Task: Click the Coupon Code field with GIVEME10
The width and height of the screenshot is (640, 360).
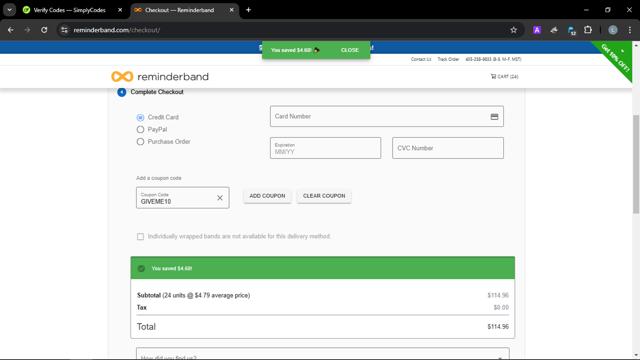Action: click(182, 198)
